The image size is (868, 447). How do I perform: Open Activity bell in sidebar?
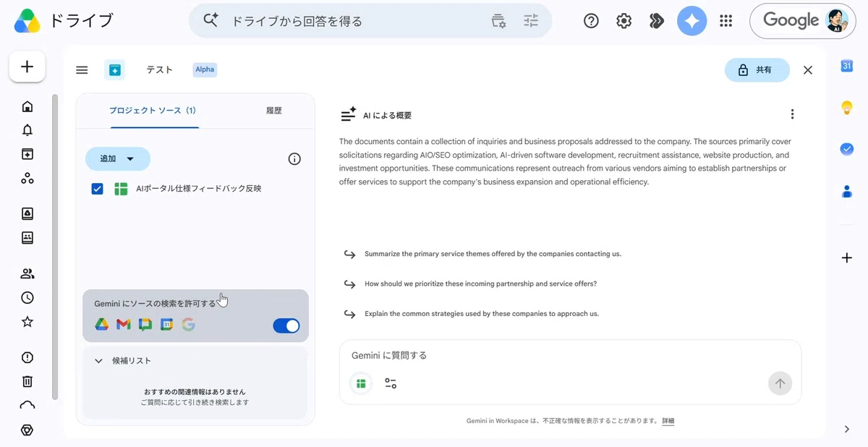[27, 130]
